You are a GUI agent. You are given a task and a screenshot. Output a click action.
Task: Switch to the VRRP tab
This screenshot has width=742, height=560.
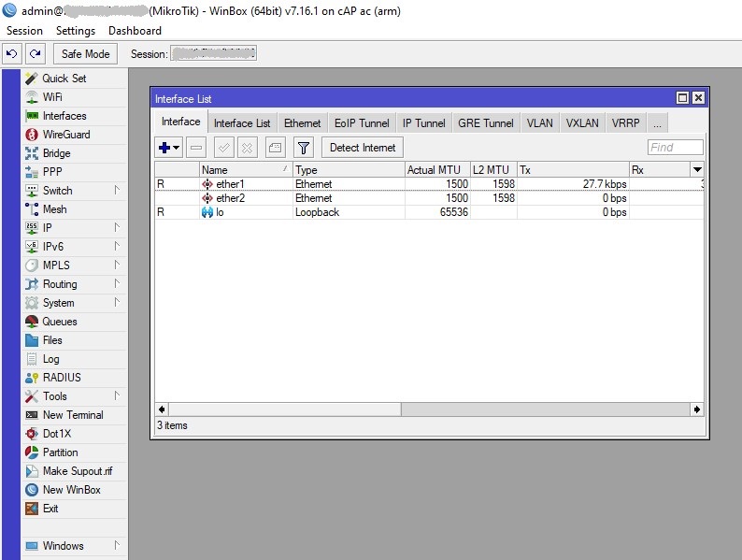pos(625,123)
